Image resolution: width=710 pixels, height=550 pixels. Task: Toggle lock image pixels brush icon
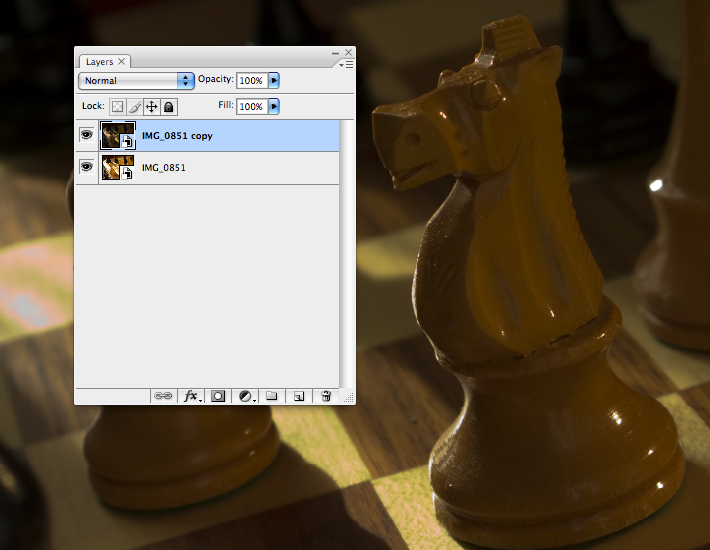click(134, 107)
